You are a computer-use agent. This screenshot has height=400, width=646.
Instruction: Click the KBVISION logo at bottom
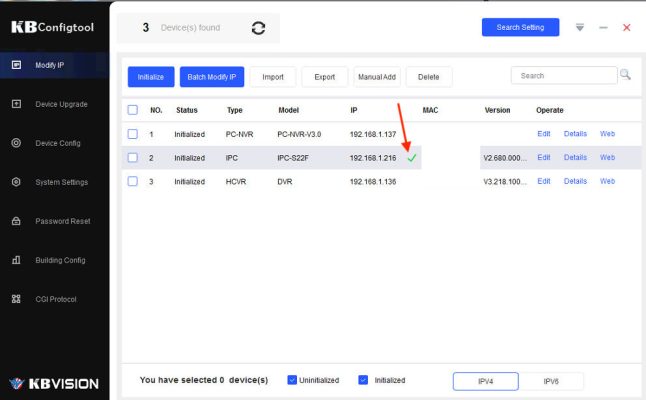point(54,384)
